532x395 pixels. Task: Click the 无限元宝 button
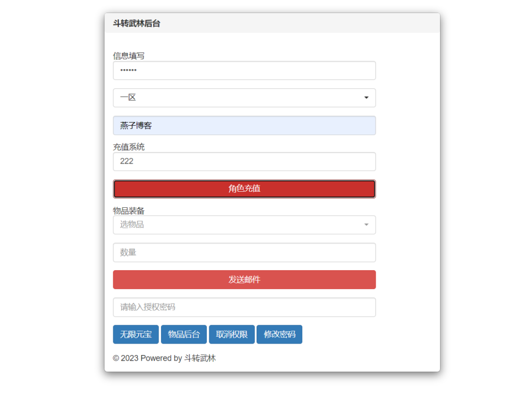click(136, 335)
